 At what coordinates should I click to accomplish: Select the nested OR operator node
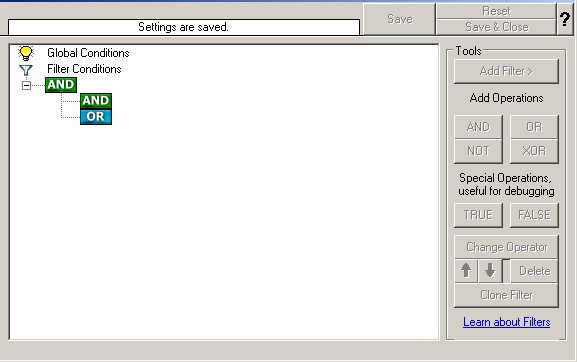pos(96,117)
